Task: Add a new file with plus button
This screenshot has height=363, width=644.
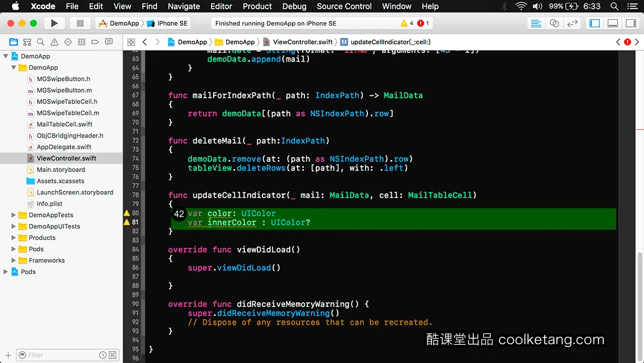Action: 8,355
